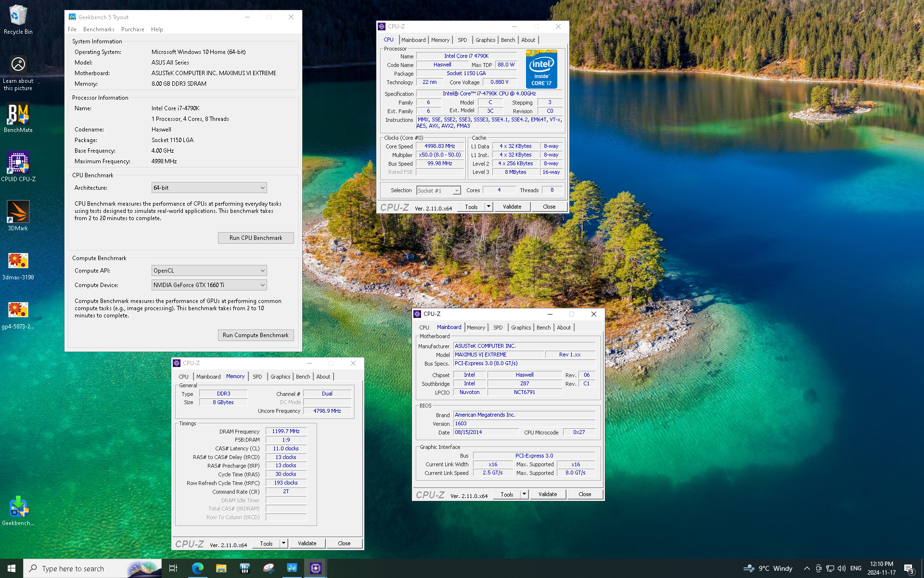Open the red paint-style app on the taskbar
This screenshot has width=924, height=578.
(x=268, y=568)
